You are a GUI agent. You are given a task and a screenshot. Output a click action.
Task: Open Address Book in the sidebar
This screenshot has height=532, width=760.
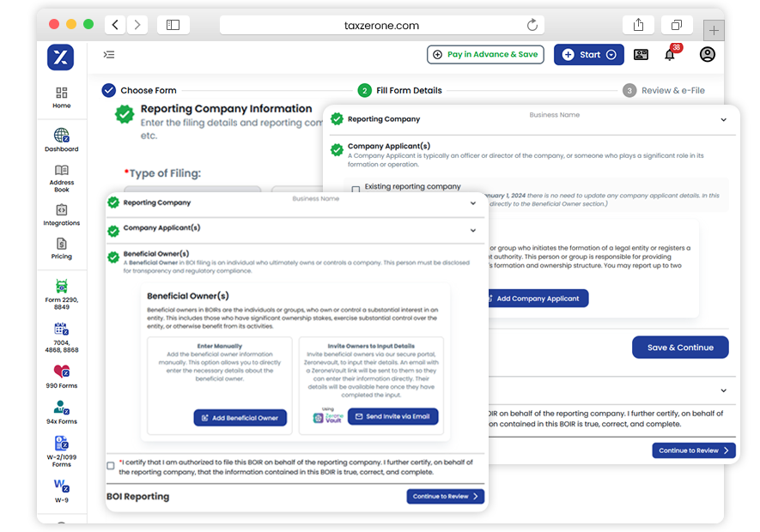coord(61,171)
